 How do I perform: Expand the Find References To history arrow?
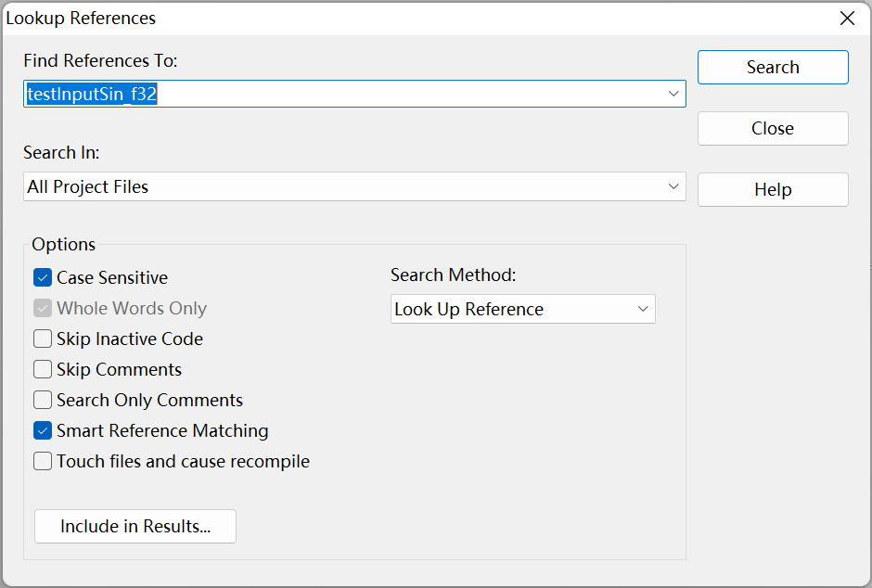(673, 94)
